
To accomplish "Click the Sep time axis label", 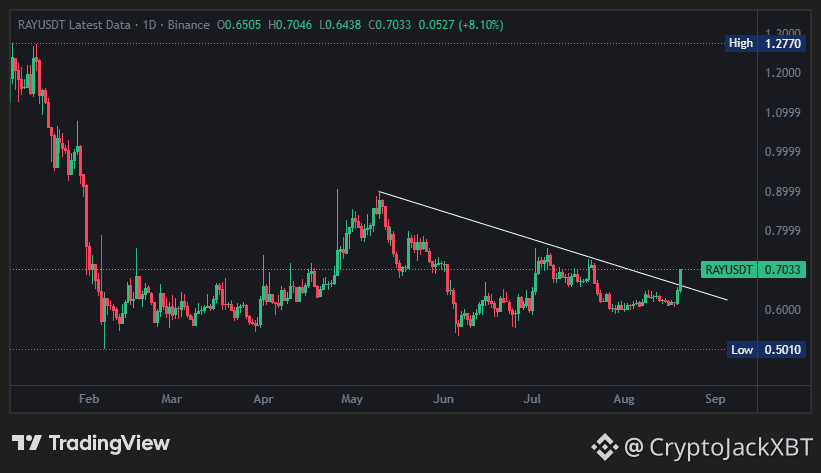I will (x=715, y=399).
